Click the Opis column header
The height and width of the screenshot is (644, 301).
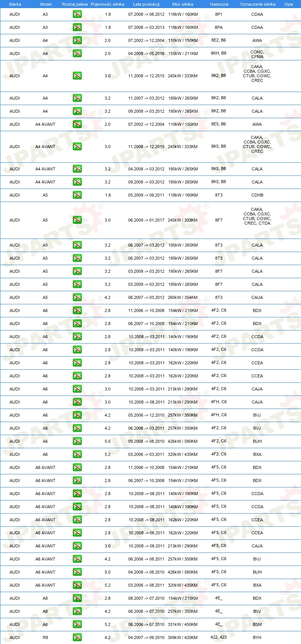pyautogui.click(x=289, y=4)
